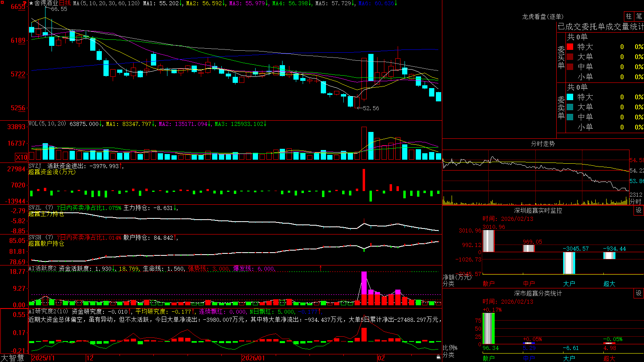644x362 pixels.
Task: Click the 深市超赢分类统计 panel title
Action: pos(538,293)
